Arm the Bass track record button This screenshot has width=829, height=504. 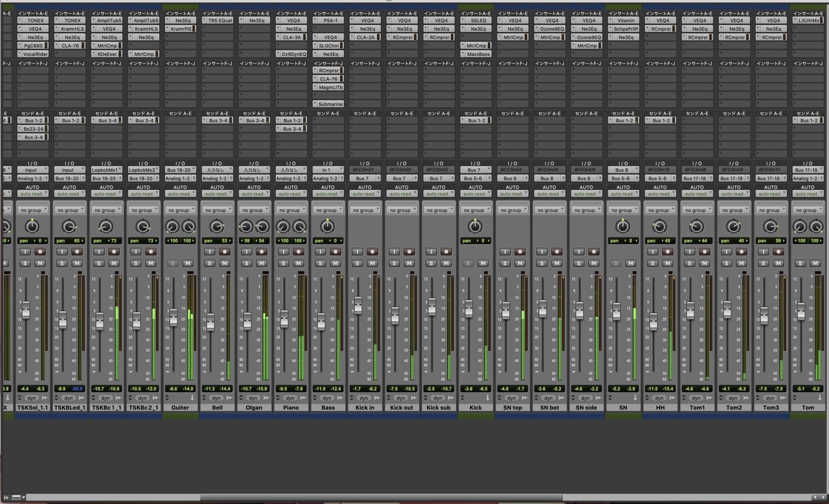336,251
